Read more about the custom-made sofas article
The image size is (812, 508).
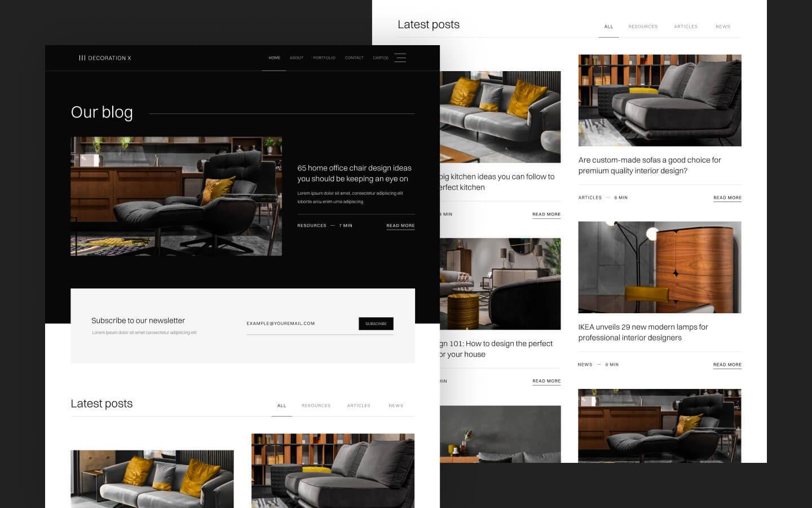click(x=727, y=198)
